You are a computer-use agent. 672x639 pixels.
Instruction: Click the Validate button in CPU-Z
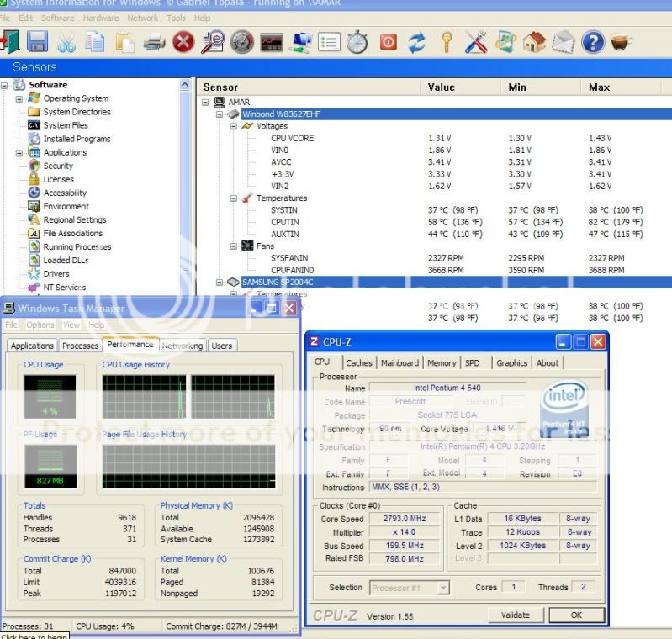[x=516, y=615]
